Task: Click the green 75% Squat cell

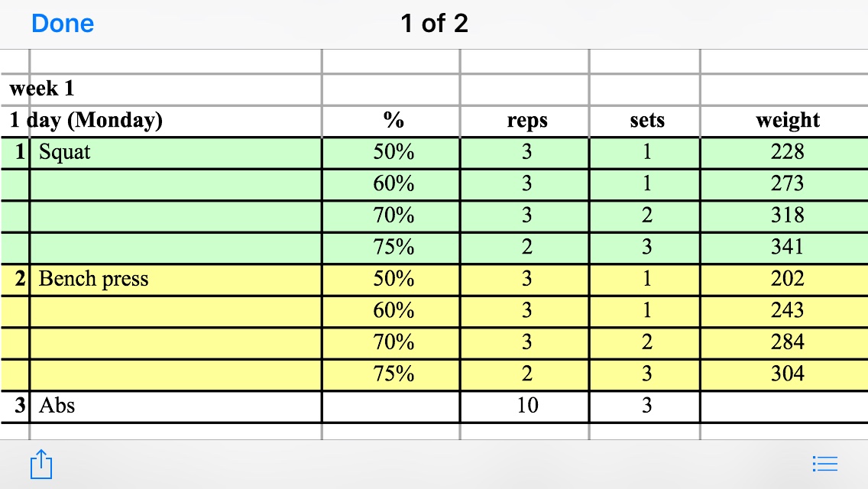Action: [x=394, y=247]
